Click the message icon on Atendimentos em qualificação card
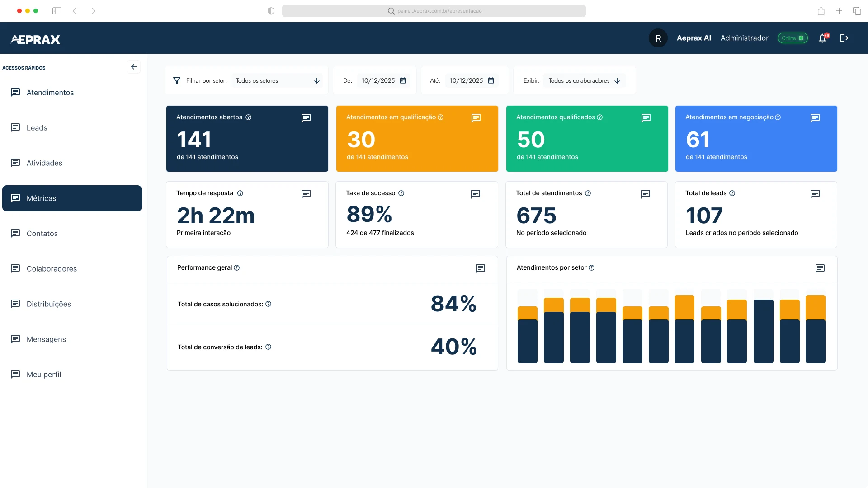 click(476, 118)
